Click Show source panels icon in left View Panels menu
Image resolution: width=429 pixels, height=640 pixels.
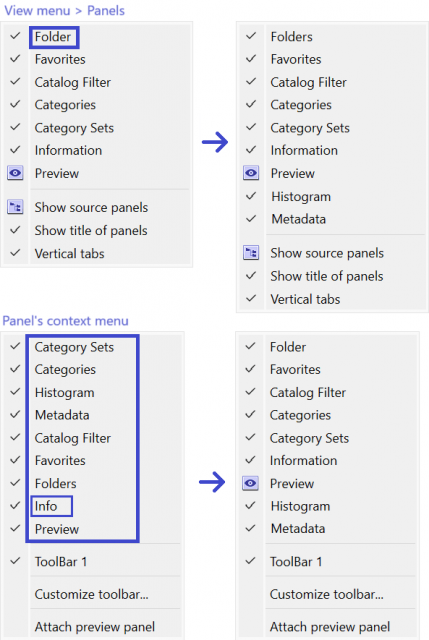15,207
